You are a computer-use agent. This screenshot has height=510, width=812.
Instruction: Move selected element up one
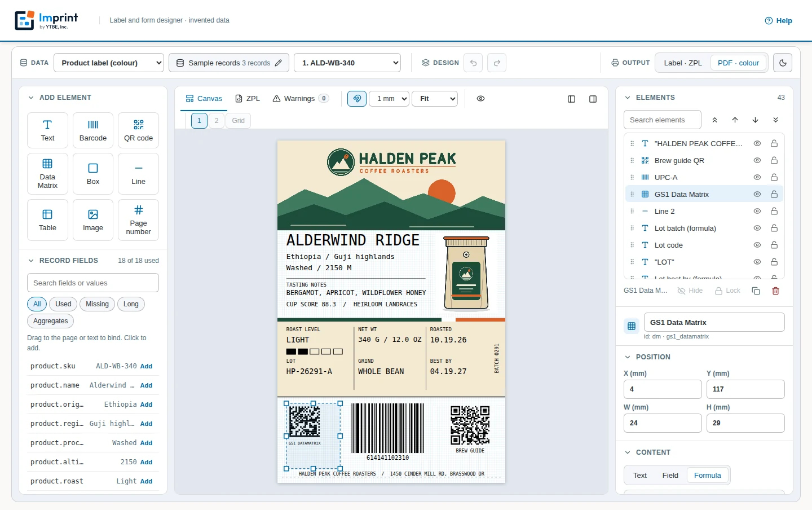coord(735,120)
